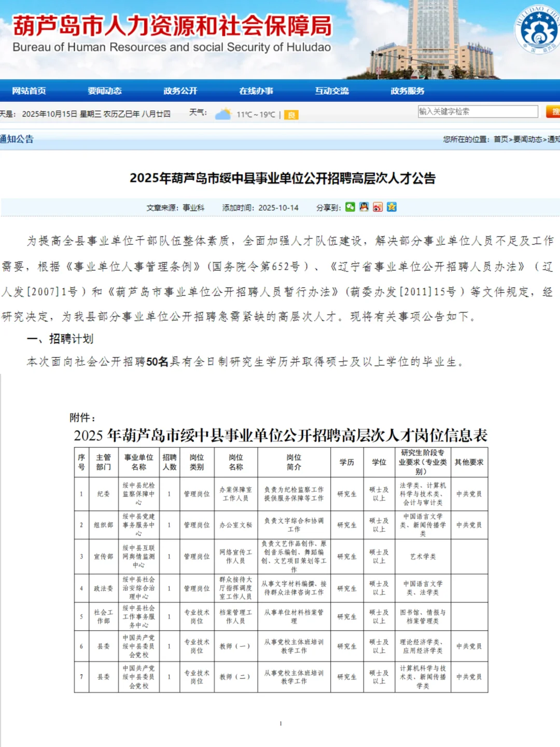Share the article to Sina Weibo
This screenshot has height=747, width=560.
click(378, 207)
